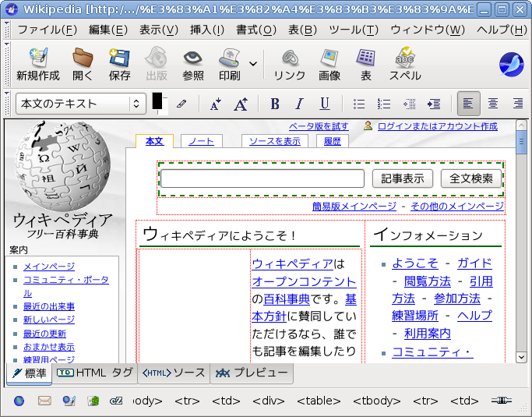Toggle bold formatting with the B button
Viewport: 532px width, 417px height.
pos(274,104)
